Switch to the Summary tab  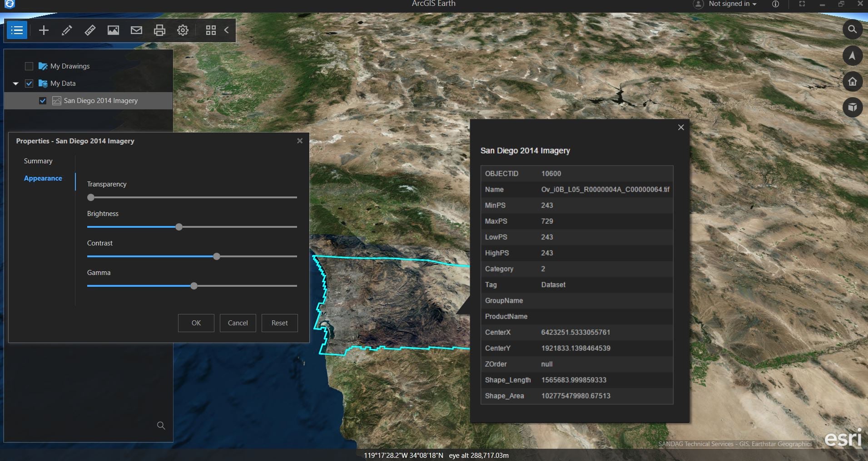click(x=38, y=161)
